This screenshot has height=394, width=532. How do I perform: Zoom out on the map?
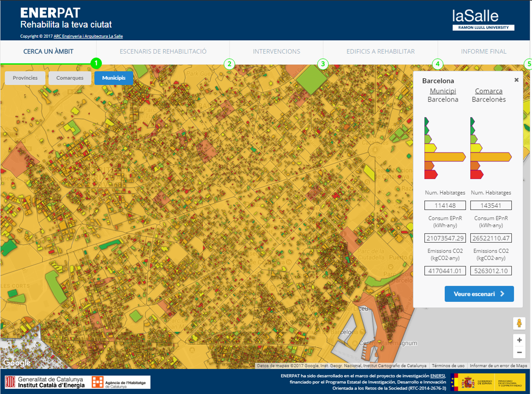(519, 352)
